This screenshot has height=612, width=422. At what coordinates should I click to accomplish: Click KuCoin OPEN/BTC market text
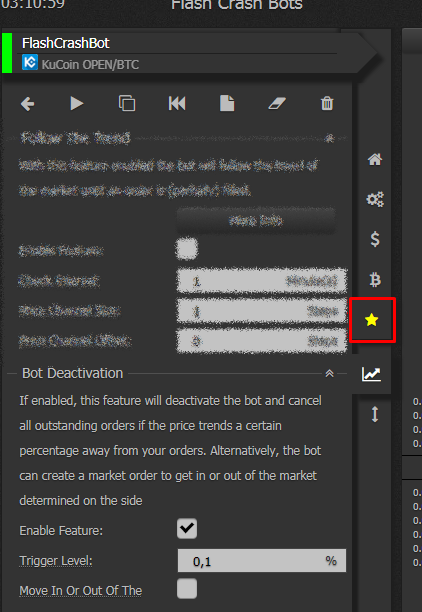pos(90,64)
